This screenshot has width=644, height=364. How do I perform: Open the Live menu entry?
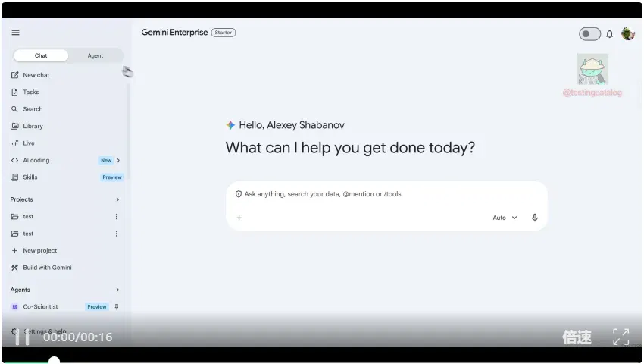(29, 143)
